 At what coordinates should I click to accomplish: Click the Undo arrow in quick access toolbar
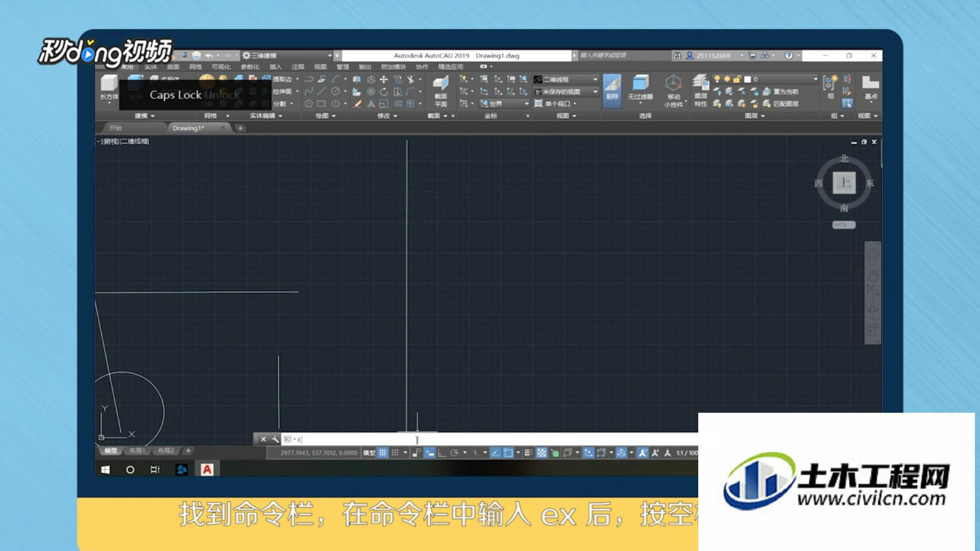point(209,56)
